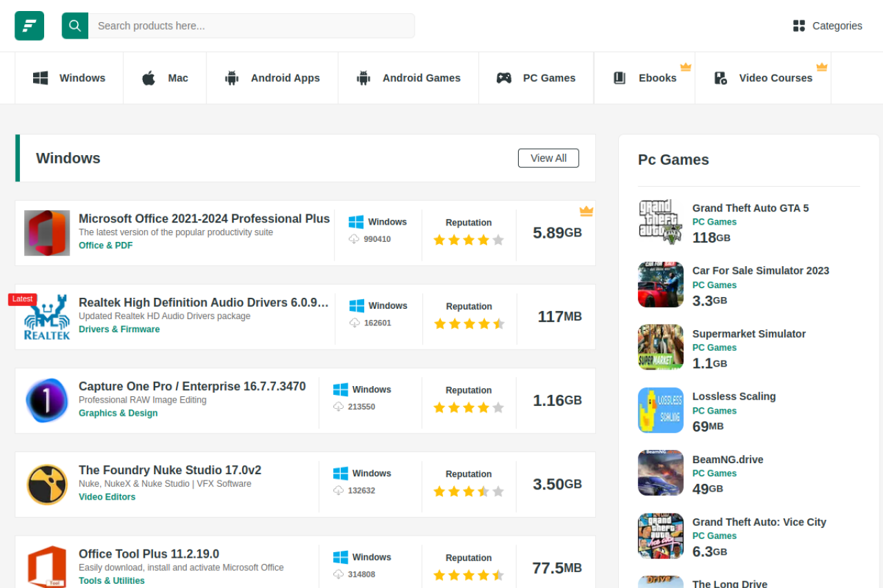This screenshot has width=883, height=588.
Task: Open the Video Editors category link
Action: coord(107,497)
